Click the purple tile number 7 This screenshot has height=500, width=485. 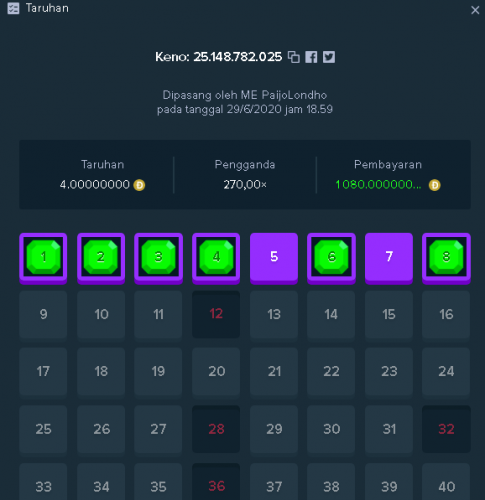[x=389, y=258]
